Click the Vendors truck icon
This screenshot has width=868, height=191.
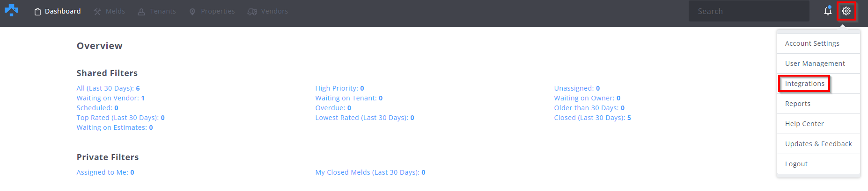252,12
